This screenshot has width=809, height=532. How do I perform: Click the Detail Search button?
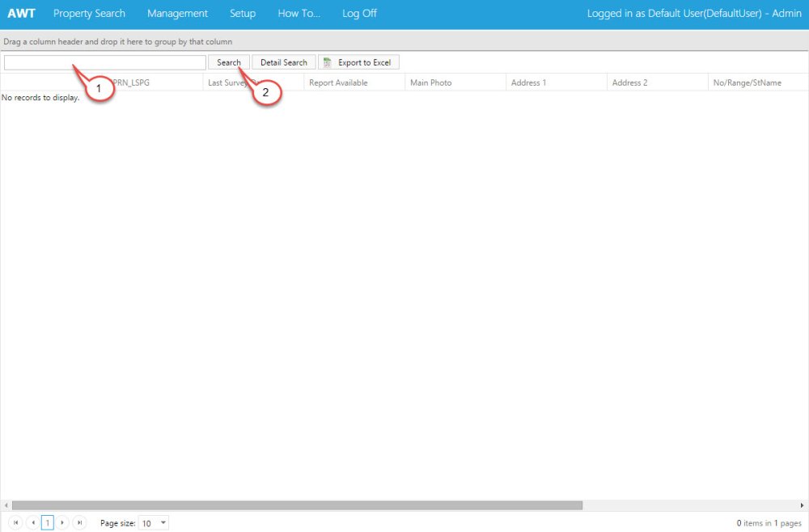click(x=284, y=62)
